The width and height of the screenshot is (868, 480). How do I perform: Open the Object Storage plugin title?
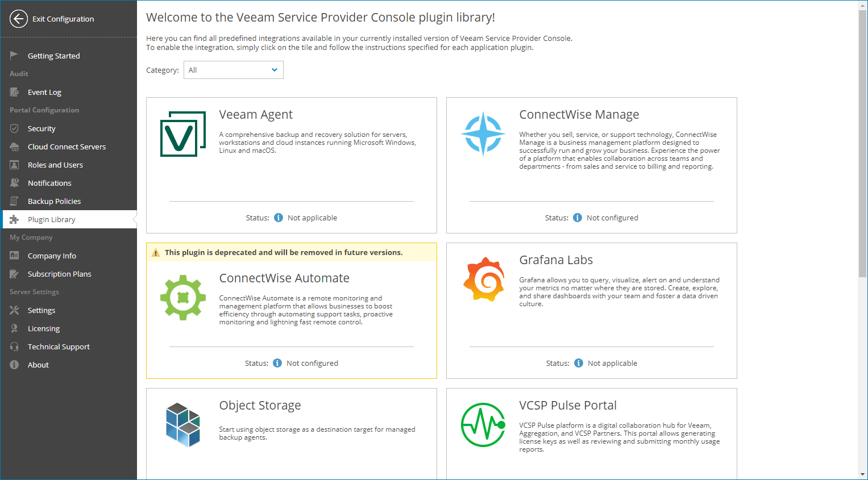tap(260, 406)
